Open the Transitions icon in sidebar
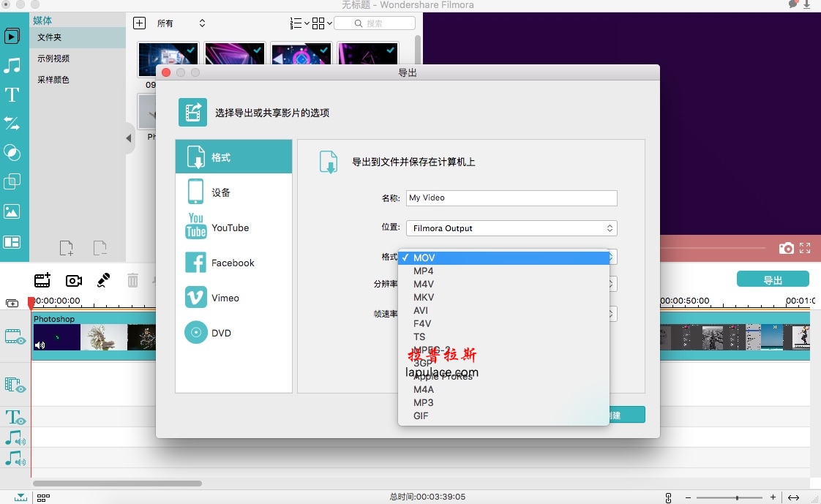The height and width of the screenshot is (504, 821). (x=12, y=124)
